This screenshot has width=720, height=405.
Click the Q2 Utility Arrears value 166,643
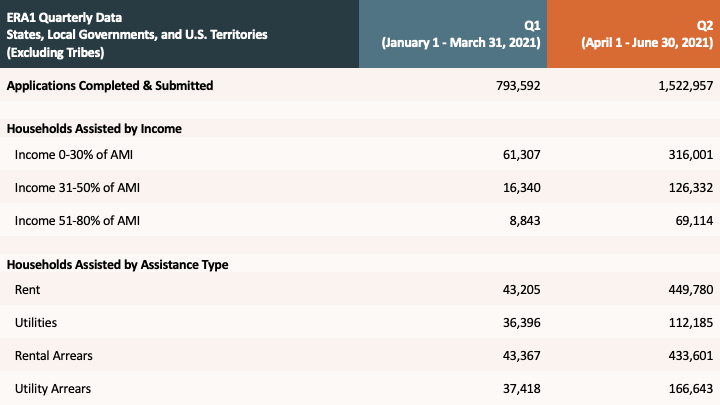689,388
